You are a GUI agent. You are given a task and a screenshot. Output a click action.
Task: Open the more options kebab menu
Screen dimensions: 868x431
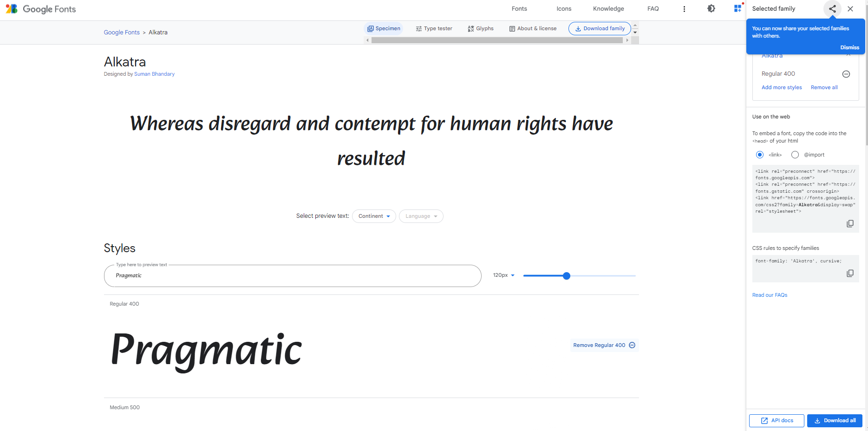pyautogui.click(x=684, y=9)
